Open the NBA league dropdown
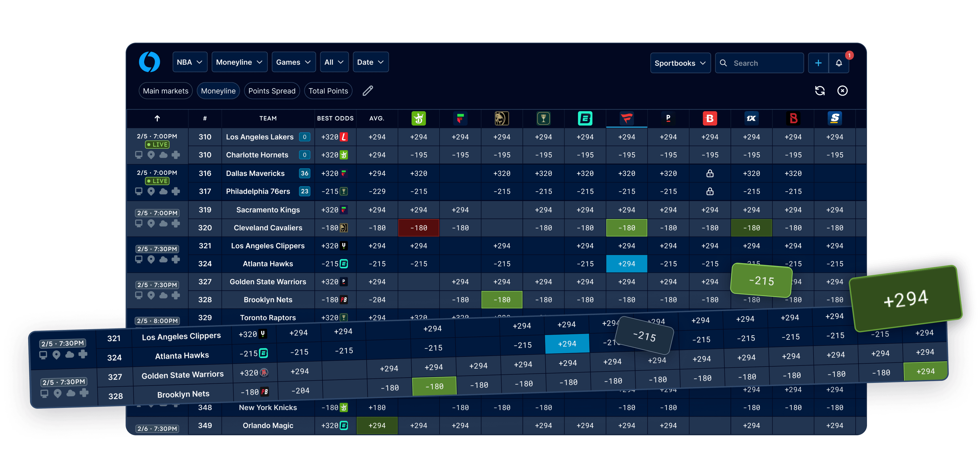Screen dimensions: 980x474 [189, 62]
